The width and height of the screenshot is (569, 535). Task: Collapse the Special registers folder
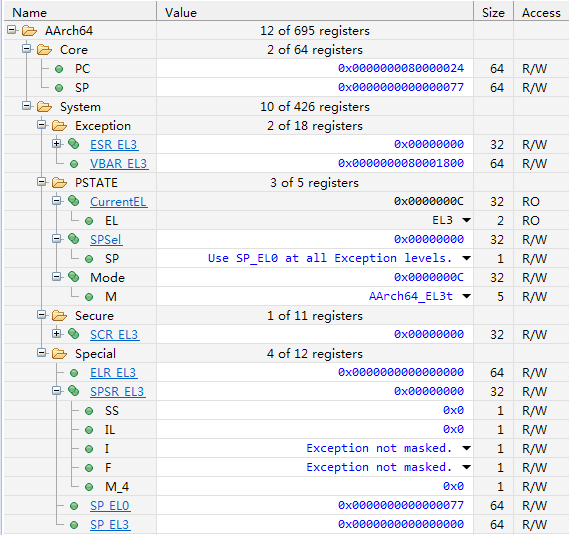[x=41, y=352]
